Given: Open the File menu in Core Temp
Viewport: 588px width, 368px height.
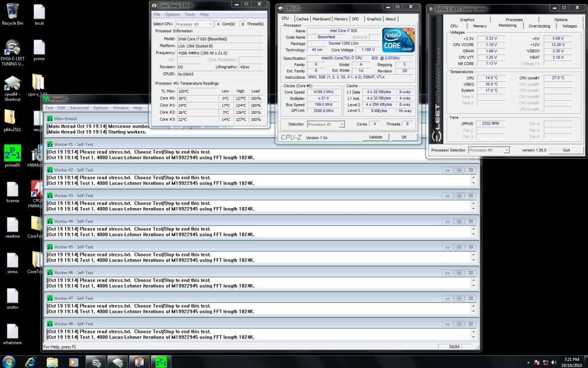Looking at the screenshot, I should pos(157,14).
